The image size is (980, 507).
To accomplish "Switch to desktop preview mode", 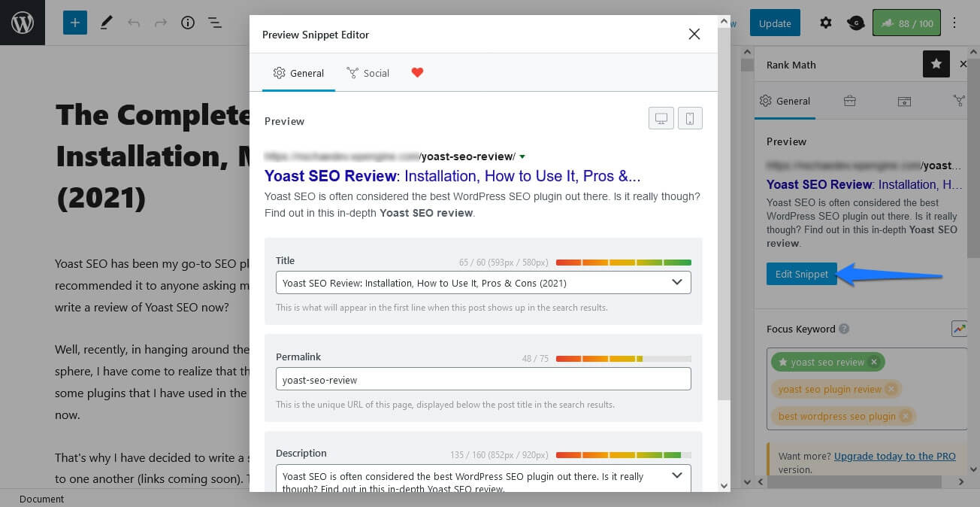I will pyautogui.click(x=661, y=119).
